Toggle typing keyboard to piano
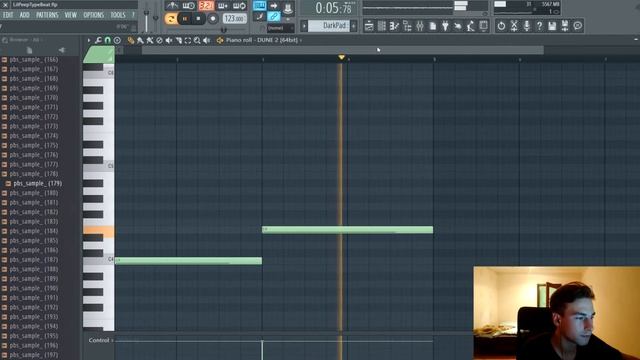 click(x=260, y=6)
